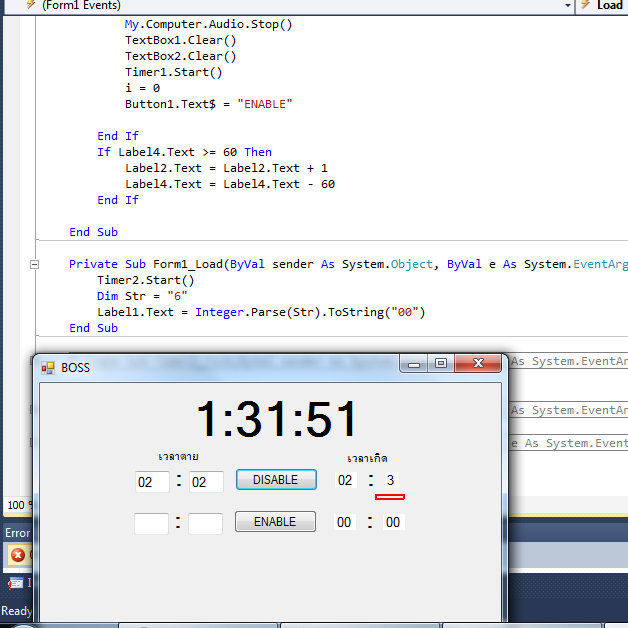This screenshot has height=628, width=628.
Task: Click the panel tab icon above Ready status
Action: [x=15, y=583]
